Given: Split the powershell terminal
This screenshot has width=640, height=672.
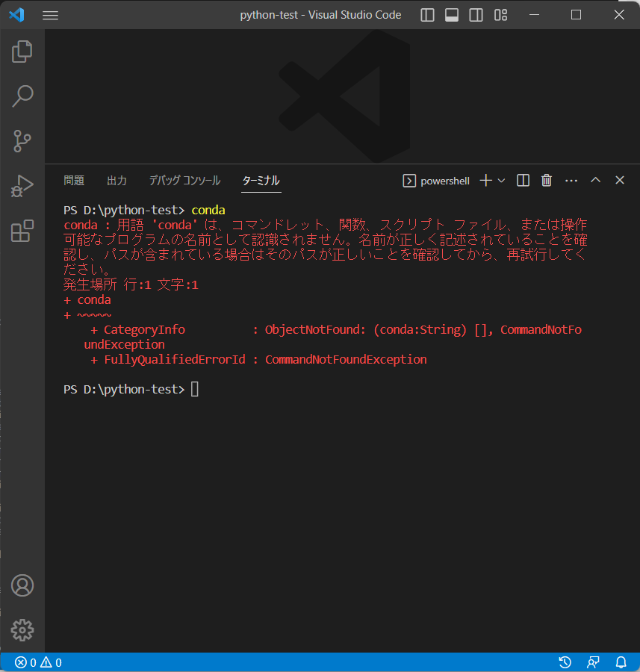Looking at the screenshot, I should point(522,180).
